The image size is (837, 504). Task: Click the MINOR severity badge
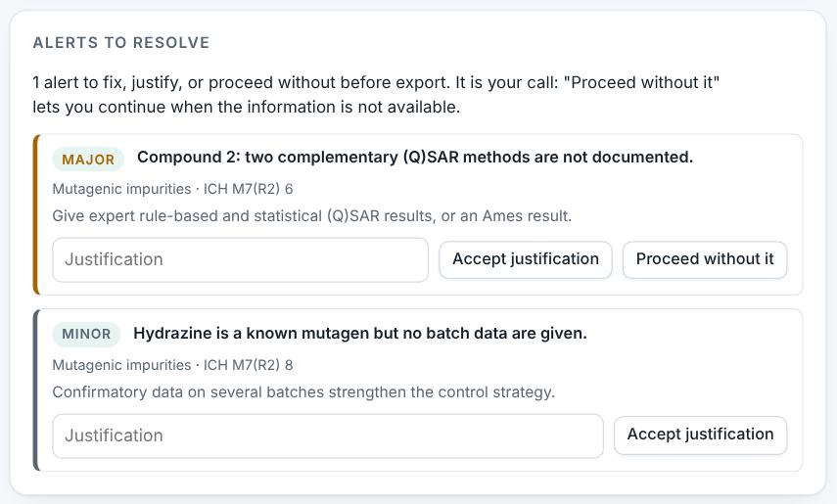(x=86, y=334)
